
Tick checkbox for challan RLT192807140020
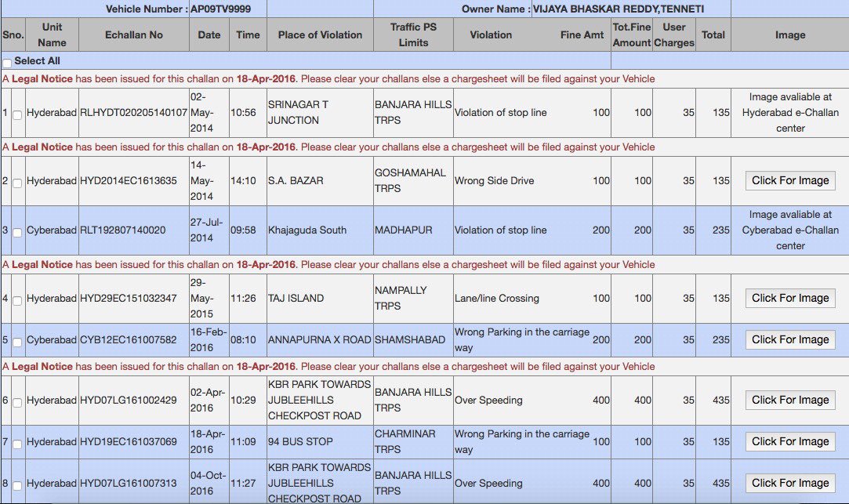click(17, 232)
